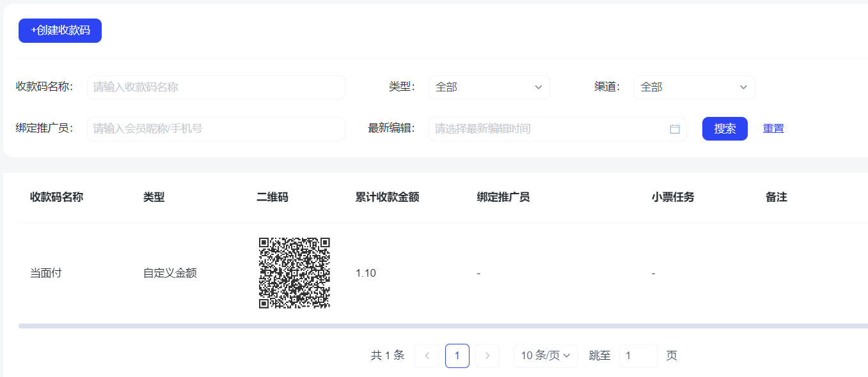Viewport: 868px width, 377px height.
Task: Select page 1 in pagination
Action: pyautogui.click(x=457, y=356)
